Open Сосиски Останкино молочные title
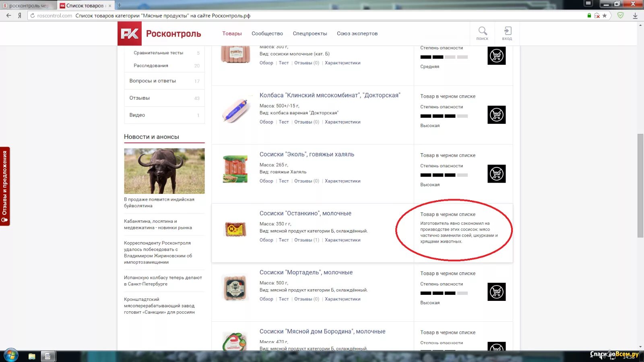The image size is (644, 362). click(x=305, y=214)
